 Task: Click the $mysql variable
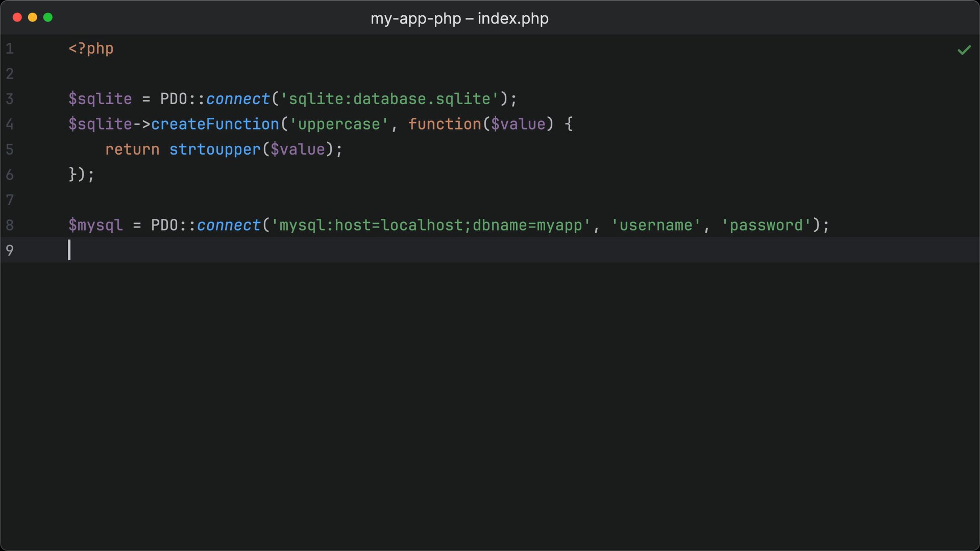95,225
